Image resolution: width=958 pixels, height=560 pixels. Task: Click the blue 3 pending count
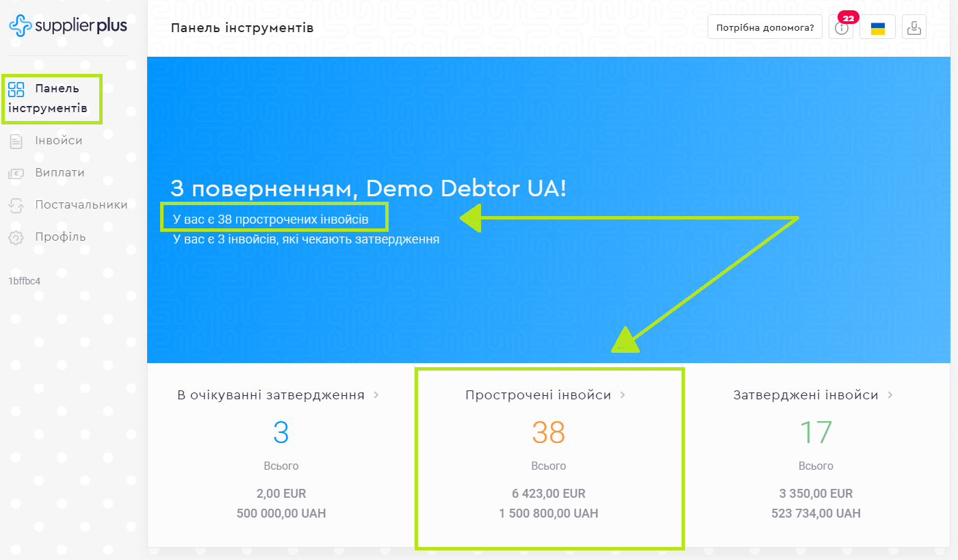tap(281, 432)
